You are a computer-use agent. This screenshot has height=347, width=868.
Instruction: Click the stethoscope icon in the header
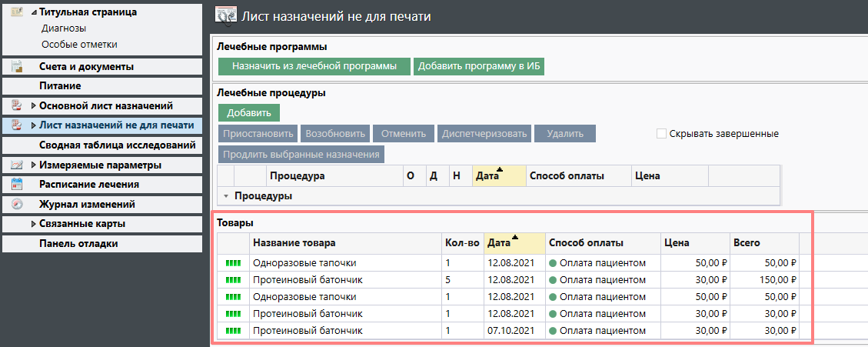(225, 15)
